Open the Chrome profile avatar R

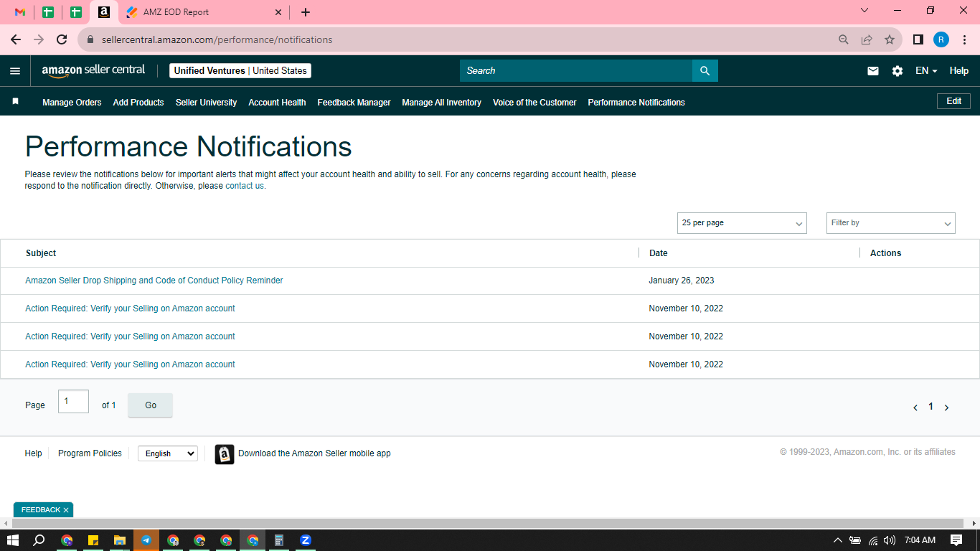941,39
